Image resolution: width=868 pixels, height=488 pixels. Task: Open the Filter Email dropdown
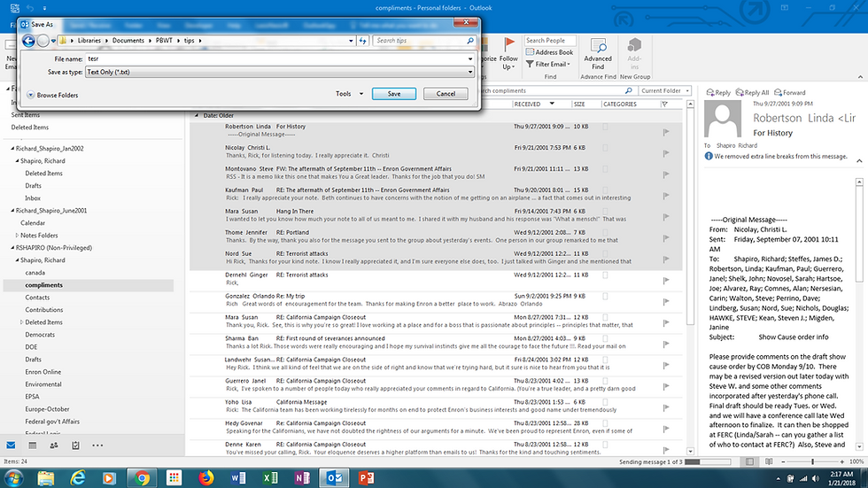coord(548,64)
